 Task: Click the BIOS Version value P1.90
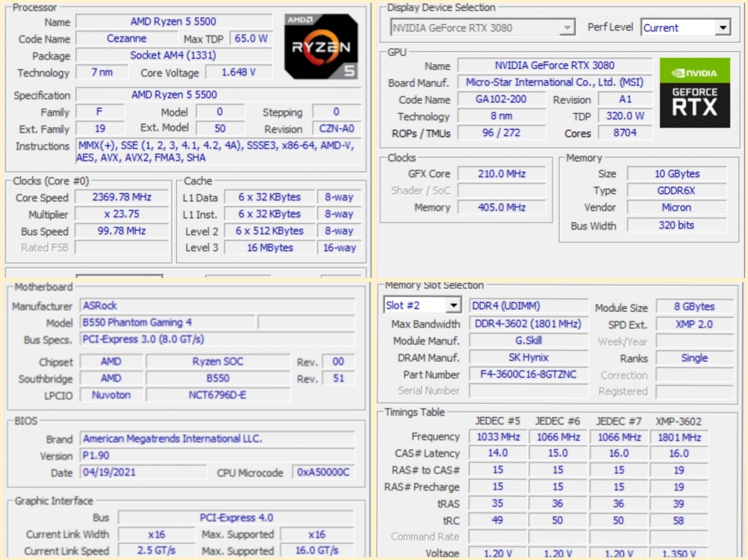(x=218, y=456)
